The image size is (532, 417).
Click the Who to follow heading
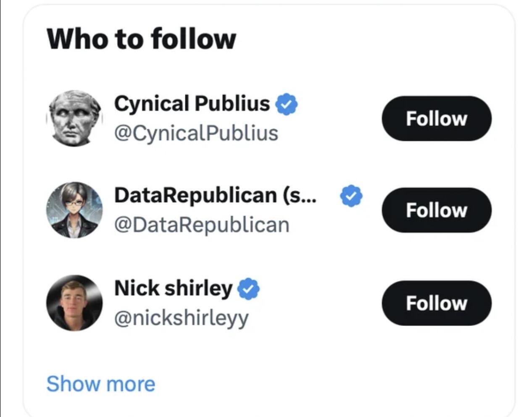(x=141, y=39)
